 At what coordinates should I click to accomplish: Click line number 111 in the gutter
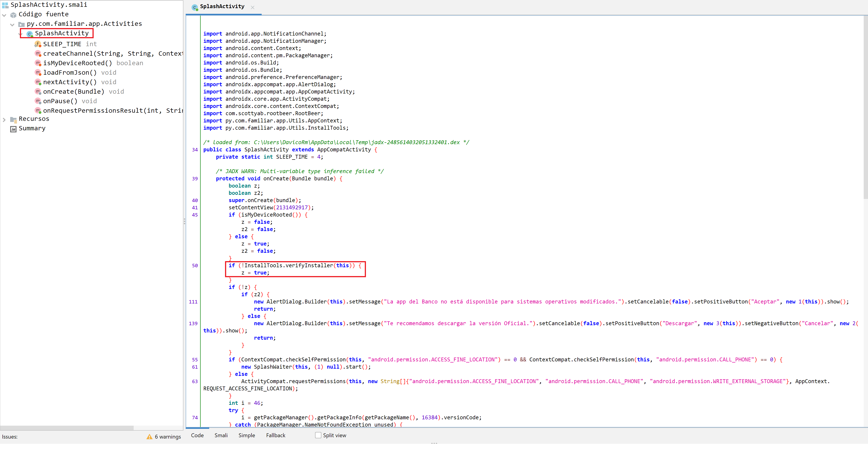point(193,302)
